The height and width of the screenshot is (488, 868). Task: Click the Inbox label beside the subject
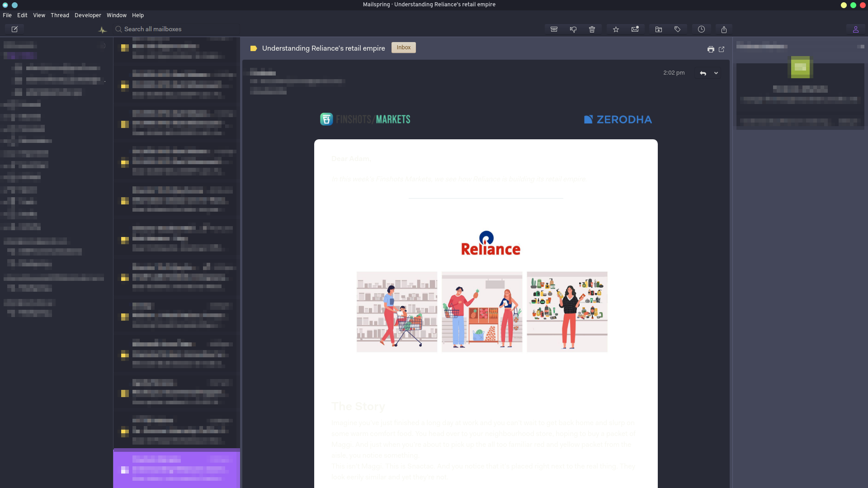click(403, 47)
